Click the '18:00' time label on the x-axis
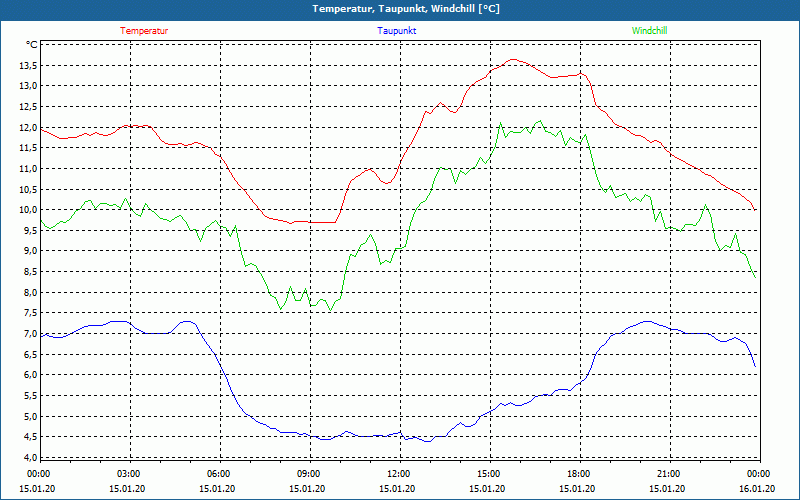Image resolution: width=800 pixels, height=500 pixels. tap(578, 474)
